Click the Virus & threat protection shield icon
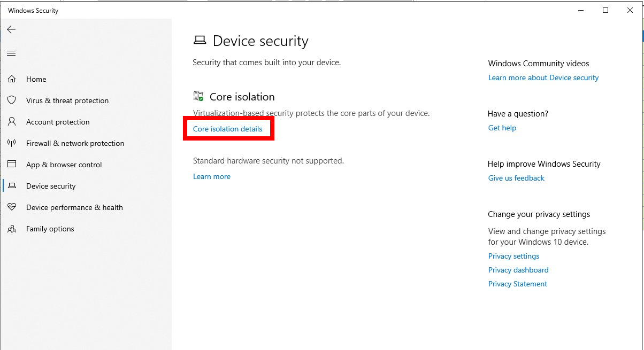 click(12, 100)
